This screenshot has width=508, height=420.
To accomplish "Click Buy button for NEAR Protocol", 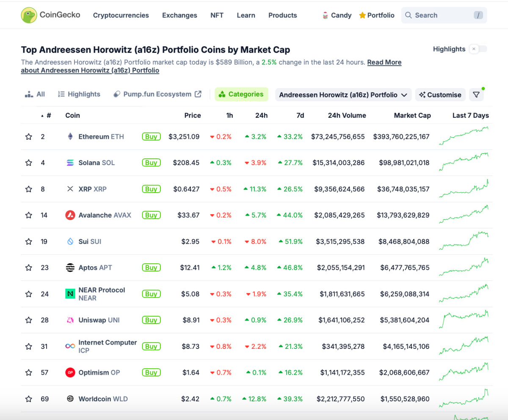I will (151, 294).
